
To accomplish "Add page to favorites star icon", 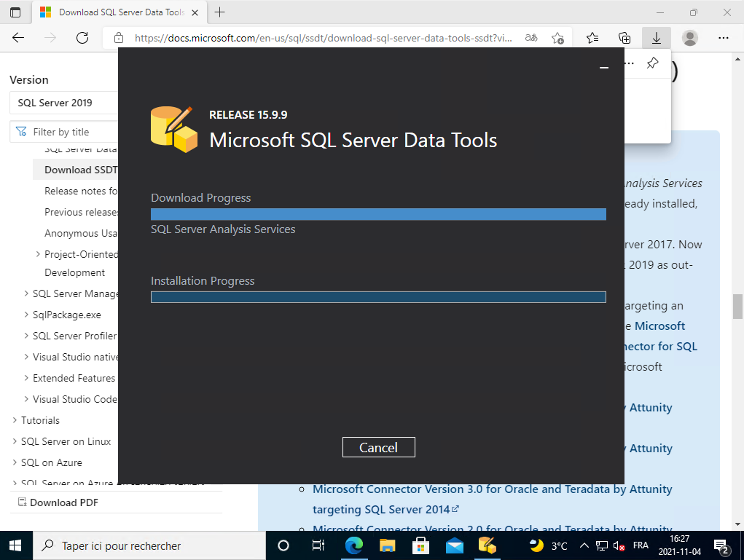I will (557, 38).
